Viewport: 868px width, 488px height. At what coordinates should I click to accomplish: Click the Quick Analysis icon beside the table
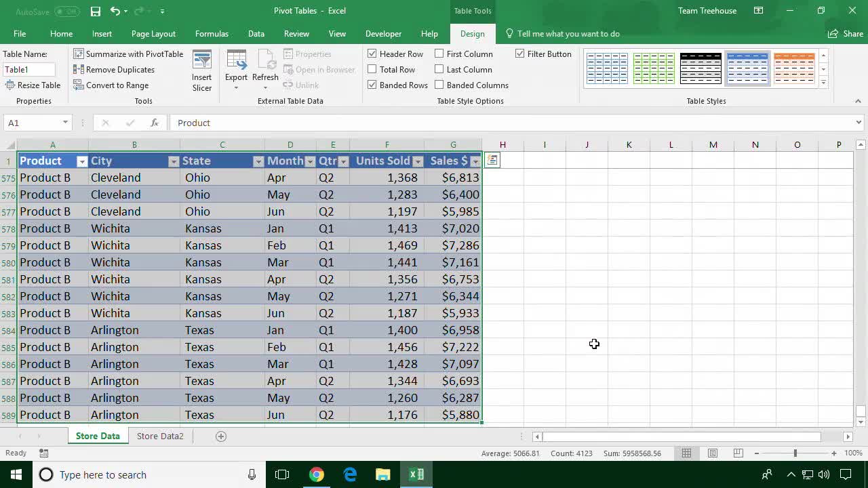[492, 161]
